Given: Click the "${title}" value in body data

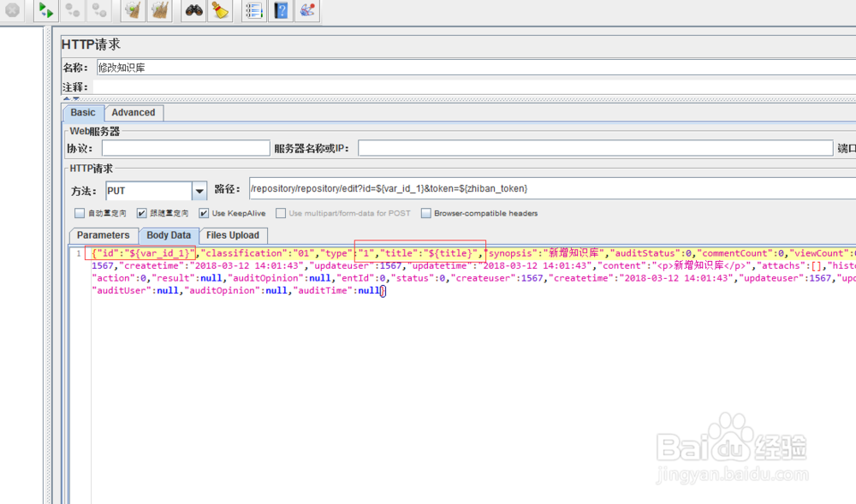Looking at the screenshot, I should (x=451, y=253).
